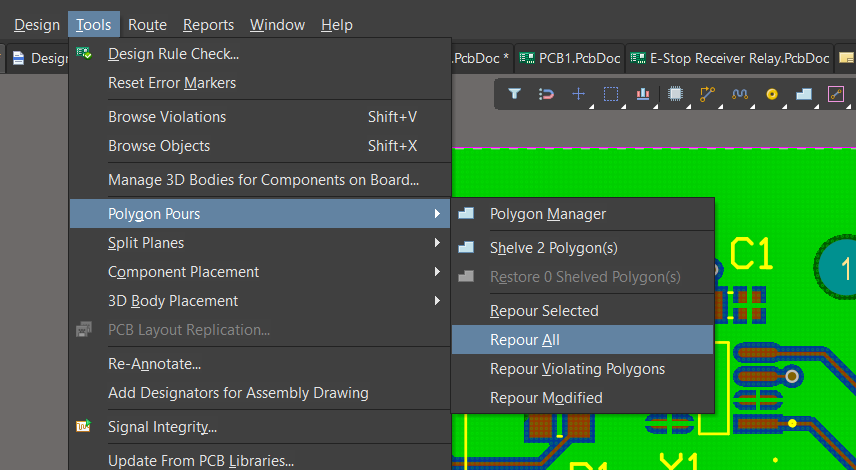Open Manage 3D Bodies for Components on Board
This screenshot has width=856, height=470.
point(260,180)
